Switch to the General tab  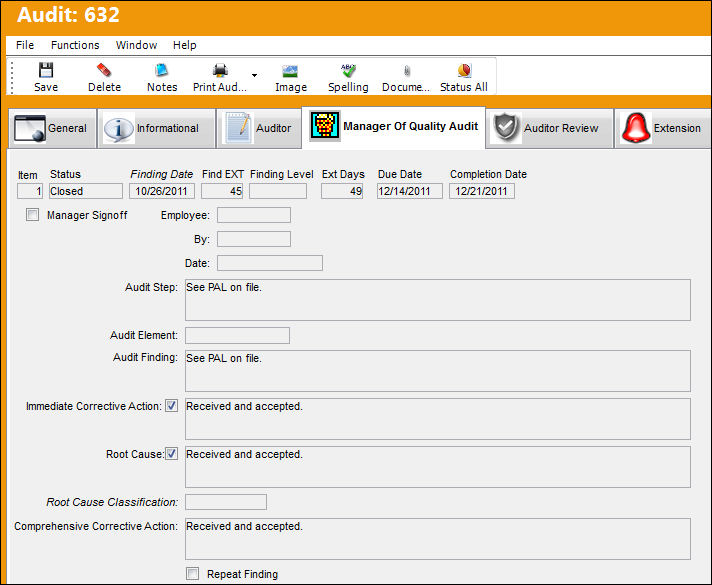click(52, 129)
